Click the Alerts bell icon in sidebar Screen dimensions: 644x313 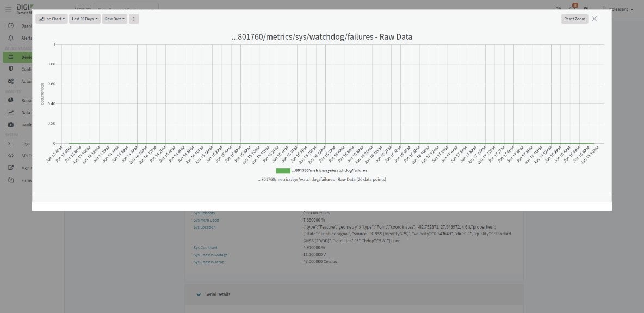tap(11, 38)
